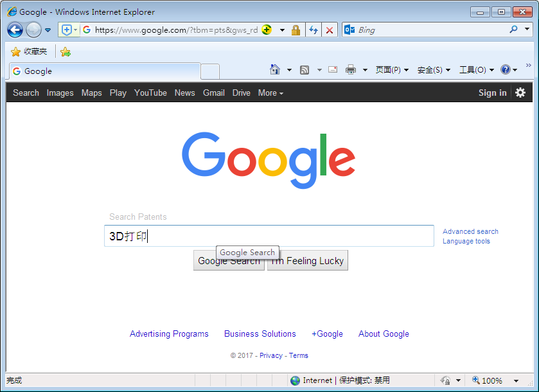
Task: Open Google settings gear icon
Action: click(x=520, y=93)
